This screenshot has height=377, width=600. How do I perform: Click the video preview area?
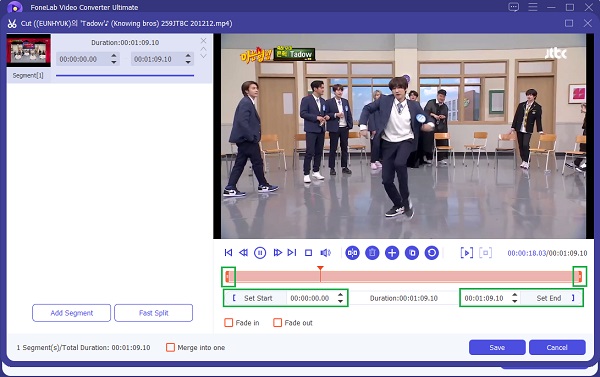tap(403, 136)
